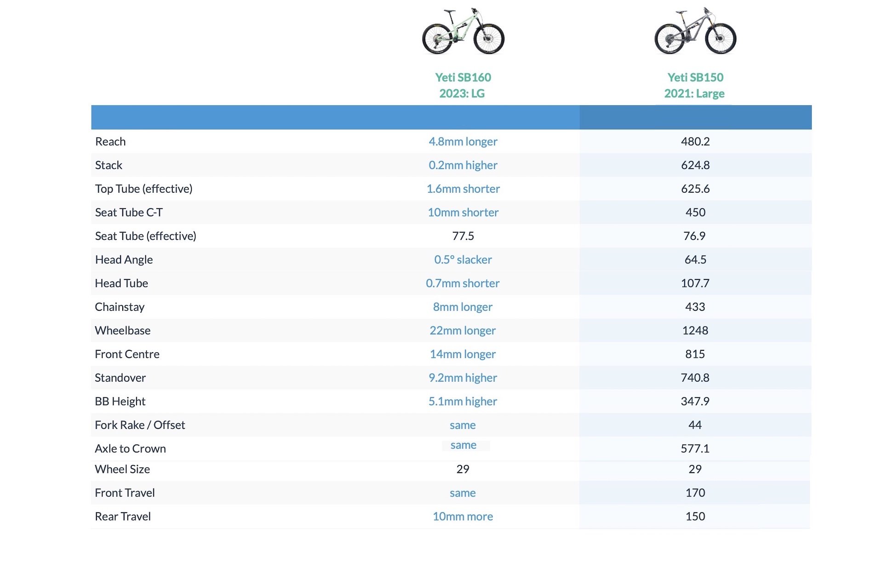Click the '10mm more' rear travel value

[463, 517]
